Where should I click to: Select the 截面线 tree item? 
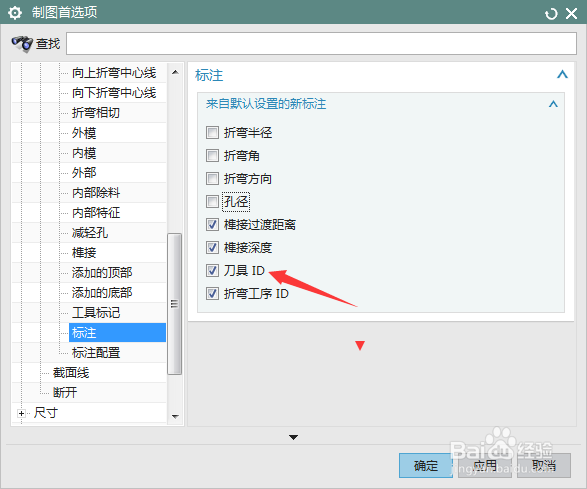(x=71, y=373)
